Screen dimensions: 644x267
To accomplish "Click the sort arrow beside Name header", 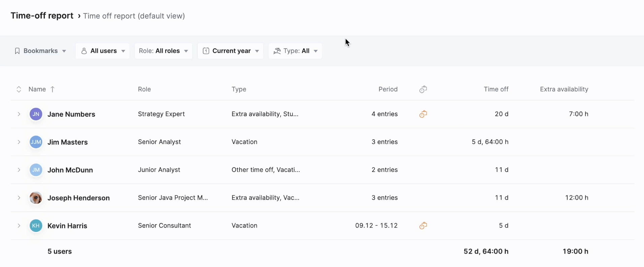I will pyautogui.click(x=53, y=89).
